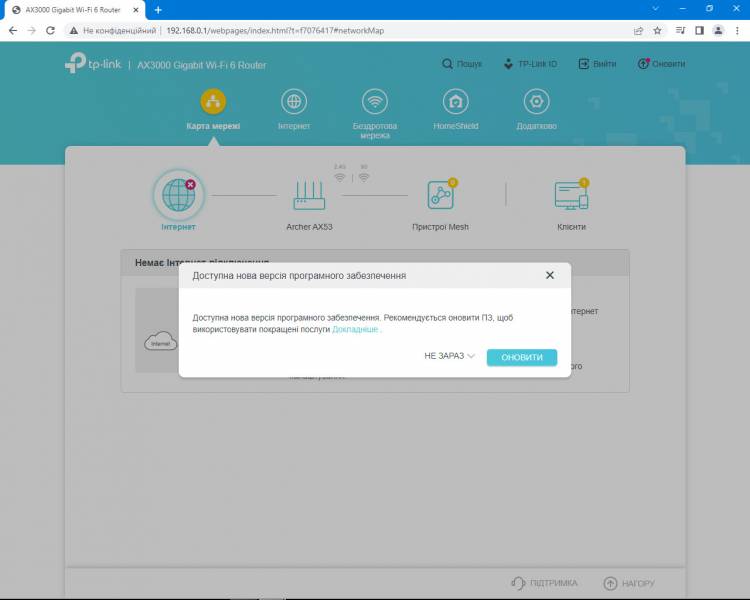750x600 pixels.
Task: Select the Карта мережі network map icon
Action: tap(213, 101)
